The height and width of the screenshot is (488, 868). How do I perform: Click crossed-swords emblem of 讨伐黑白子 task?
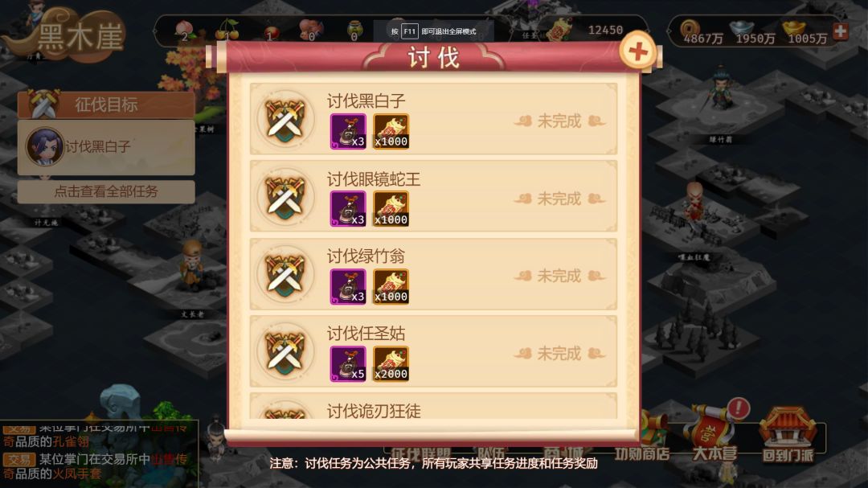[285, 119]
